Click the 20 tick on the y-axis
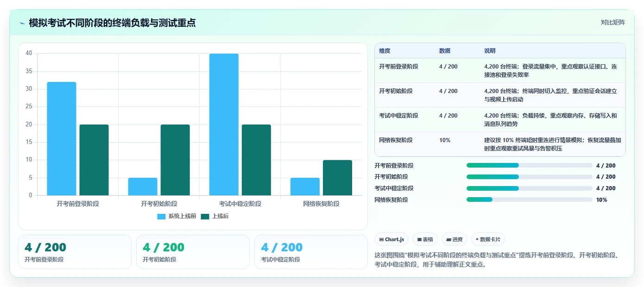644x287 pixels. 29,125
